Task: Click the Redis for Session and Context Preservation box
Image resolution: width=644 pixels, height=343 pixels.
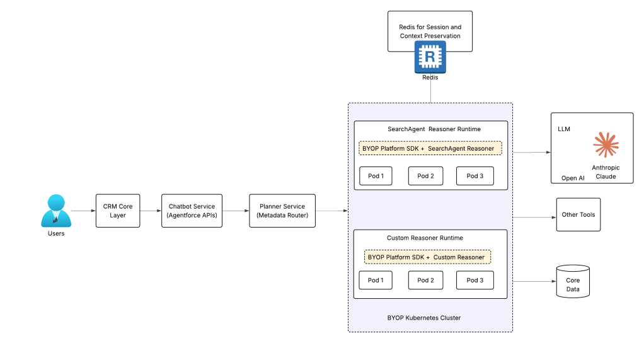Action: (430, 32)
